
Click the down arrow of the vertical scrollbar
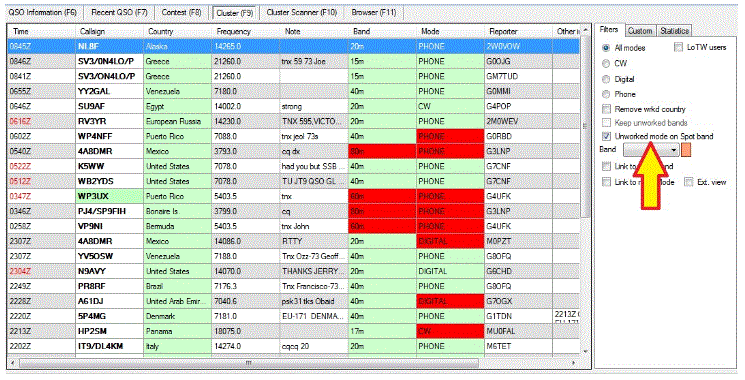coord(585,352)
